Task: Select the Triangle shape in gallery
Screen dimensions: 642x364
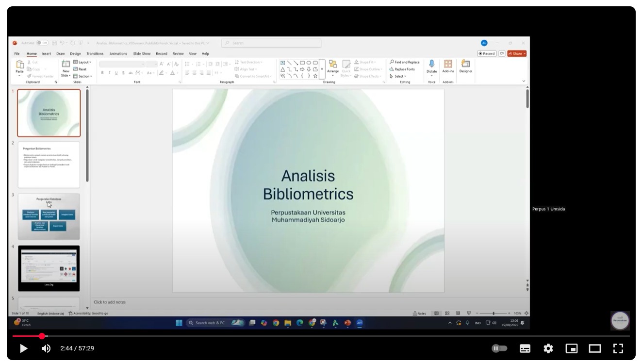Action: pos(282,69)
